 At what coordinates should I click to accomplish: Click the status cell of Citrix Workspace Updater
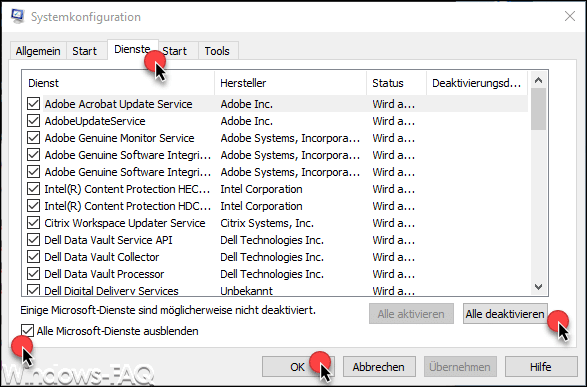tap(393, 223)
